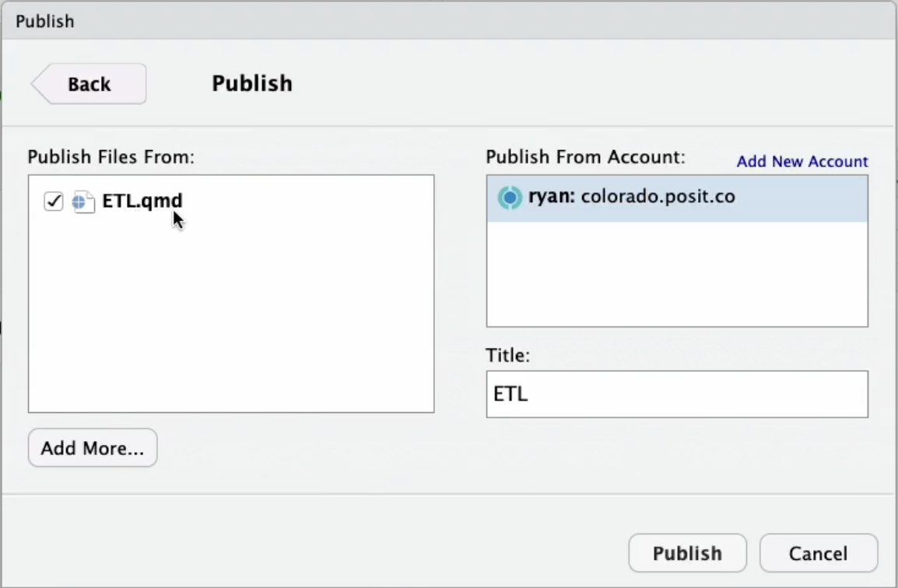Open Add New Account
The height and width of the screenshot is (588, 898).
coord(802,161)
